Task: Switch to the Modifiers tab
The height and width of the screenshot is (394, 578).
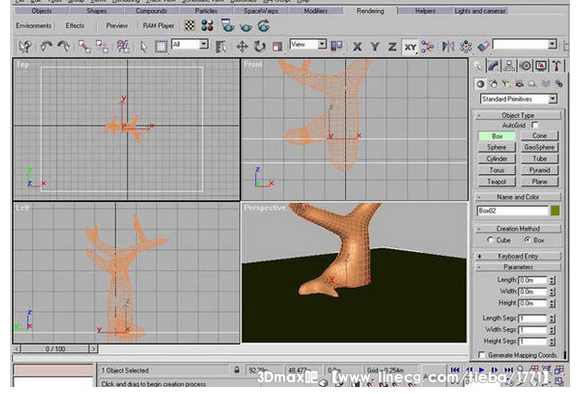Action: 315,11
